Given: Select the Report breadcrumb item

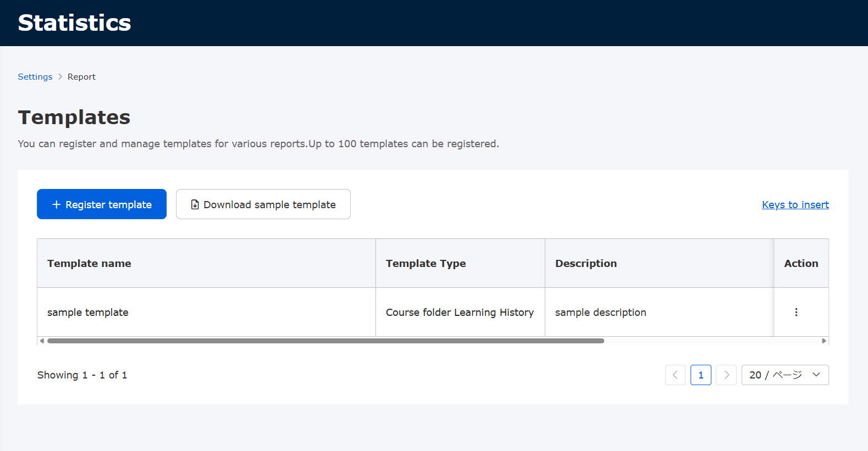Looking at the screenshot, I should point(81,77).
